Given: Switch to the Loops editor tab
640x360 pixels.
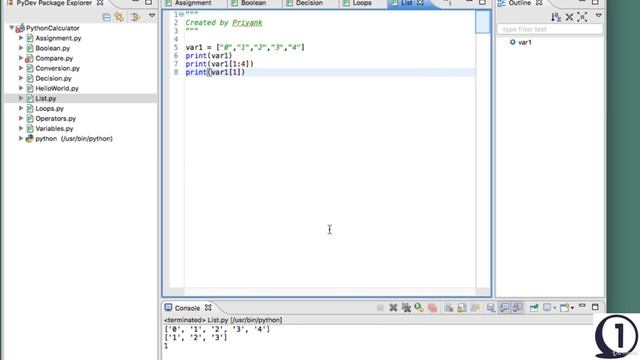Looking at the screenshot, I should click(362, 3).
